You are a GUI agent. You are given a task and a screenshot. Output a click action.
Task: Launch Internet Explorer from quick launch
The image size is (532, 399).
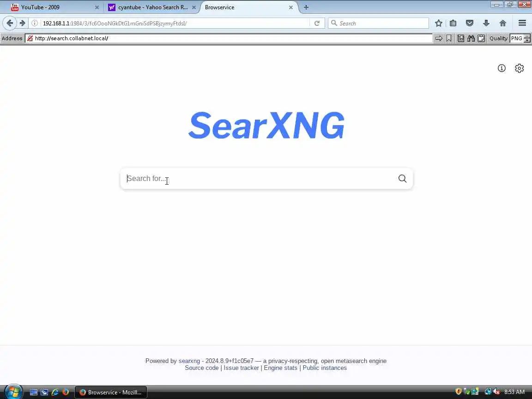(55, 392)
